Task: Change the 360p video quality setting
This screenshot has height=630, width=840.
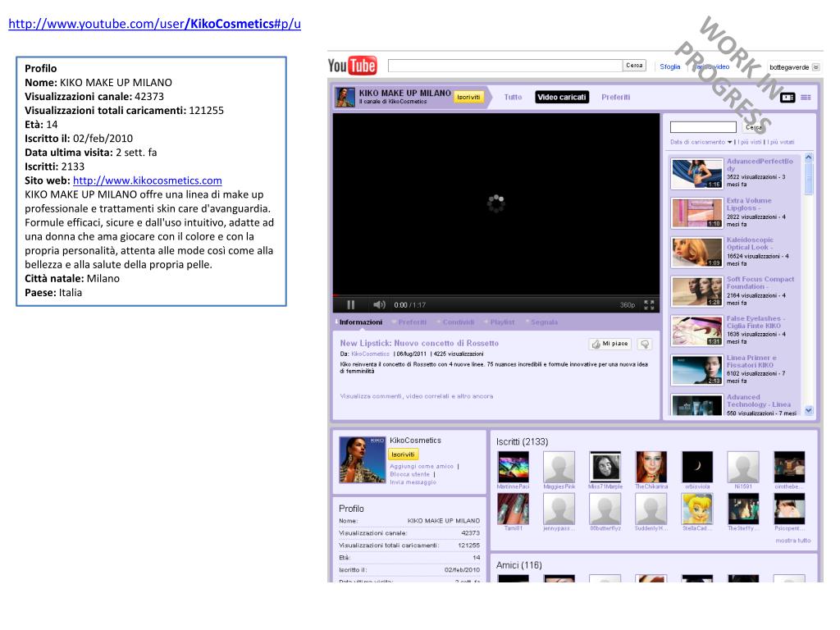Action: (628, 305)
